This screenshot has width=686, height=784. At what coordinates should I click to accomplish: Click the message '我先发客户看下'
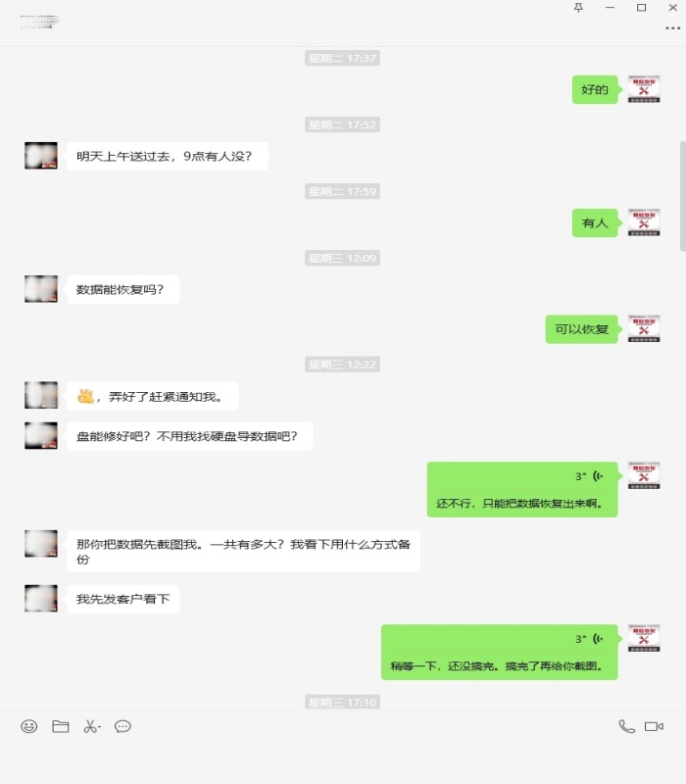(123, 599)
